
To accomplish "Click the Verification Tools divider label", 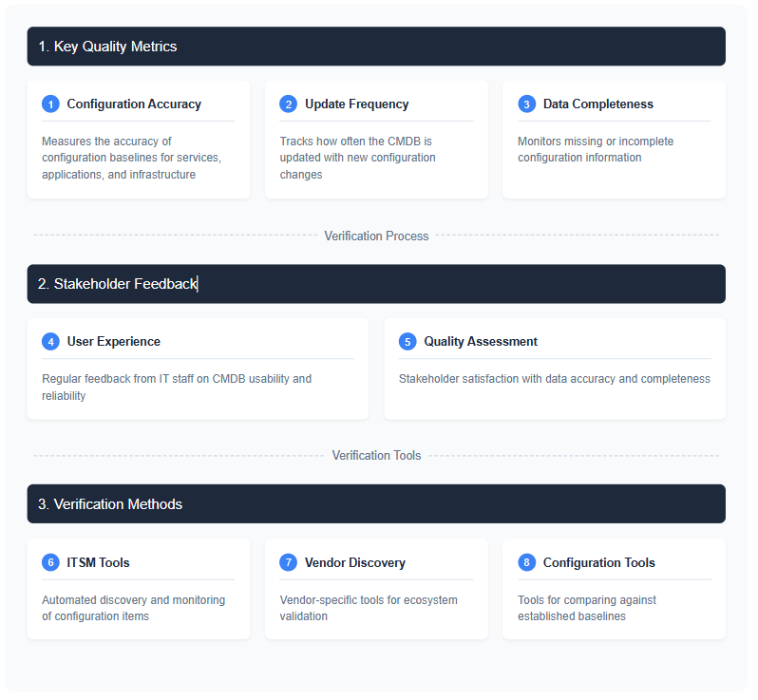I will coord(376,456).
